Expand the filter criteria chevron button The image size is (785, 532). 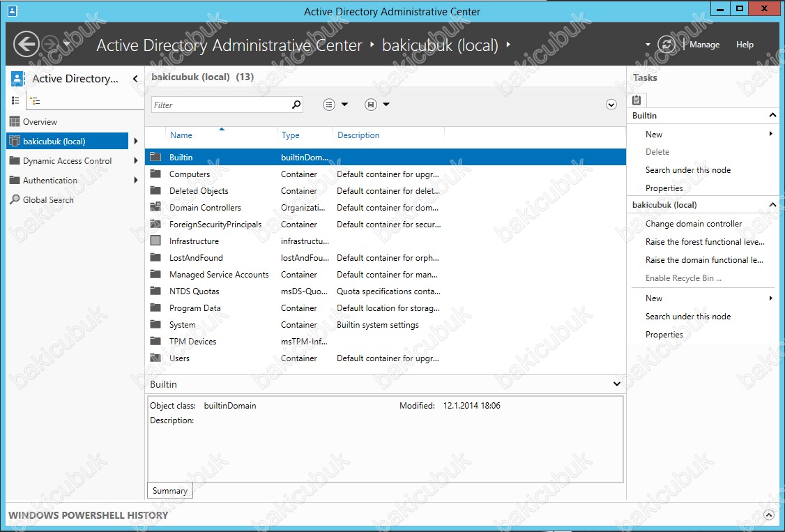(x=611, y=105)
